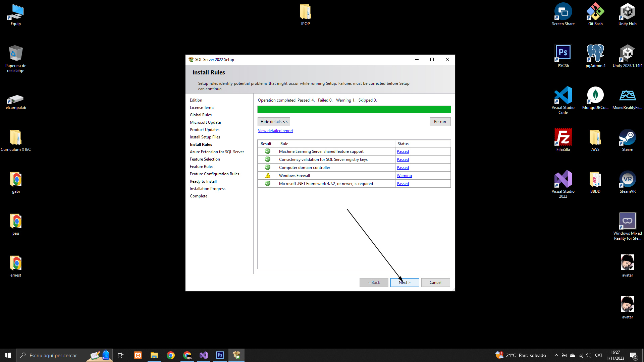Click Passed link for Computer domain controller
This screenshot has height=362, width=644.
pyautogui.click(x=402, y=168)
